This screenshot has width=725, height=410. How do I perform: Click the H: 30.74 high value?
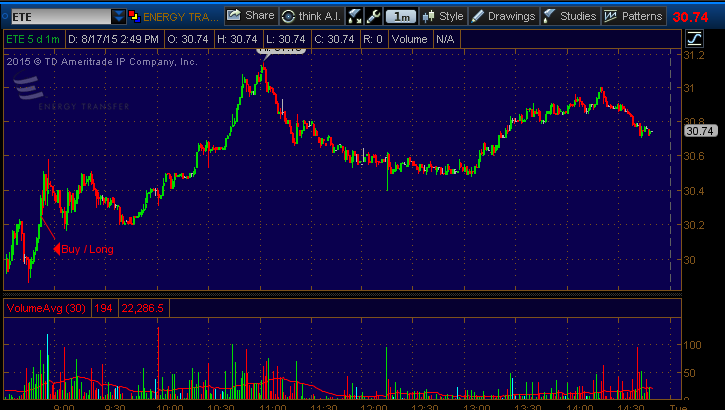point(238,39)
